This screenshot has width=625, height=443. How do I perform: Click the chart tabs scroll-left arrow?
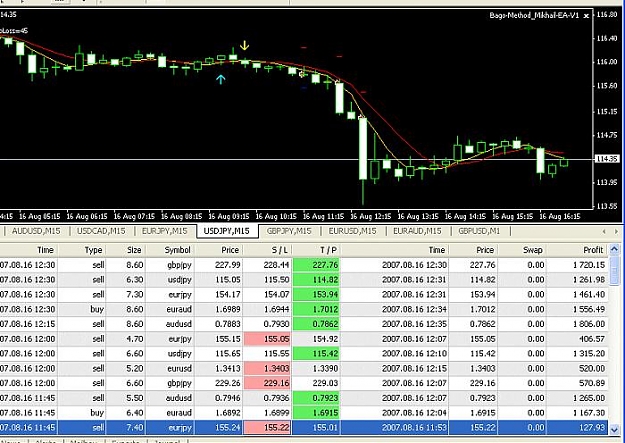coord(604,231)
